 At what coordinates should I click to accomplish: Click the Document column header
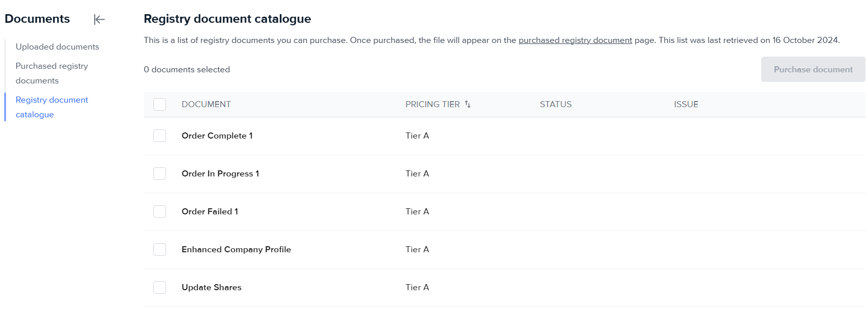tap(206, 104)
